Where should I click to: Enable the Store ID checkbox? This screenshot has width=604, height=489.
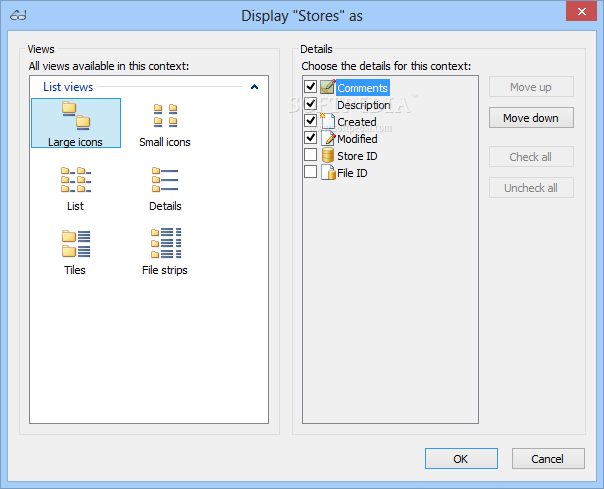(310, 155)
